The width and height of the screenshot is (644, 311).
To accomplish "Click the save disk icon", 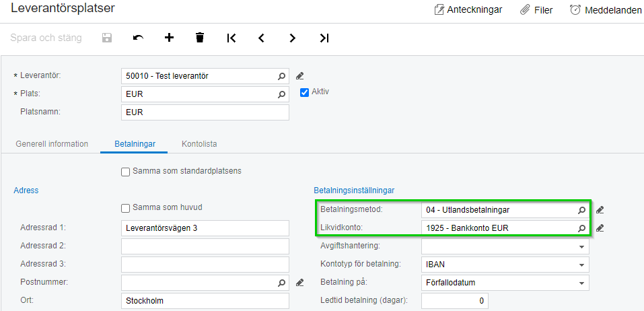I will click(x=107, y=38).
